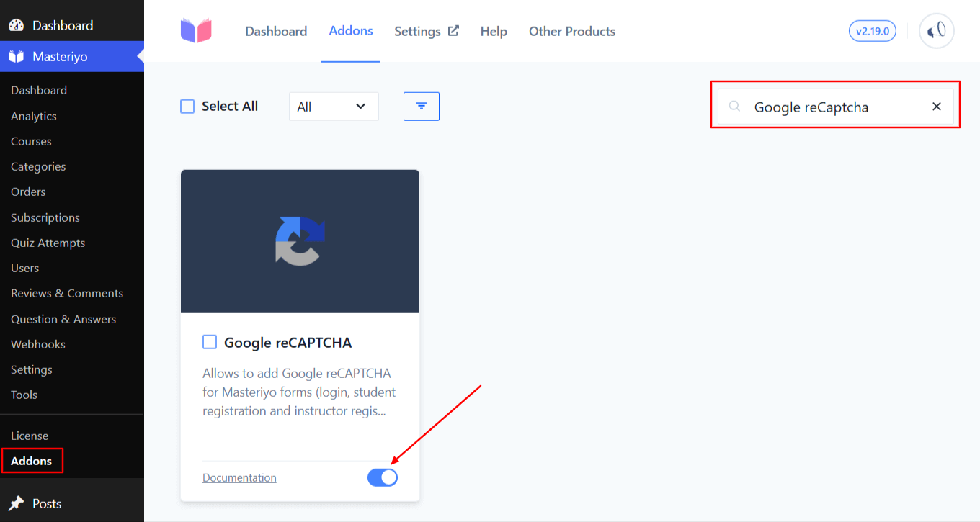Click into the addon search field
This screenshot has height=522, width=980.
coord(836,107)
